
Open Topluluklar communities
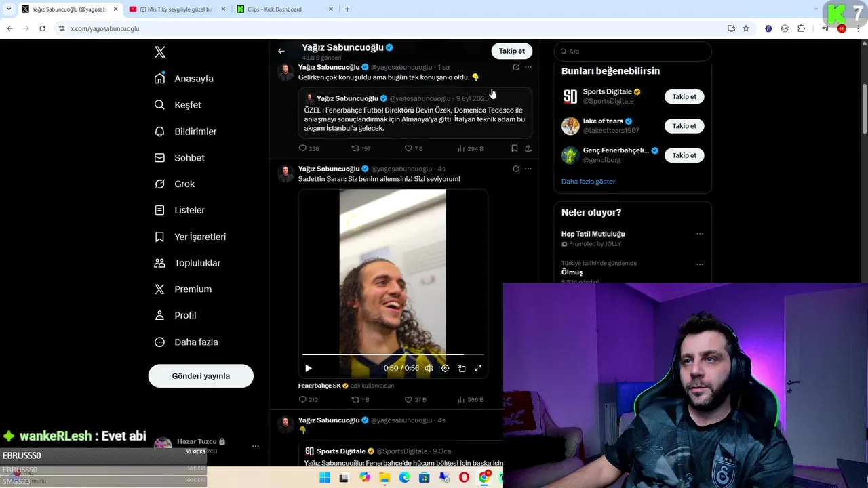pos(187,263)
